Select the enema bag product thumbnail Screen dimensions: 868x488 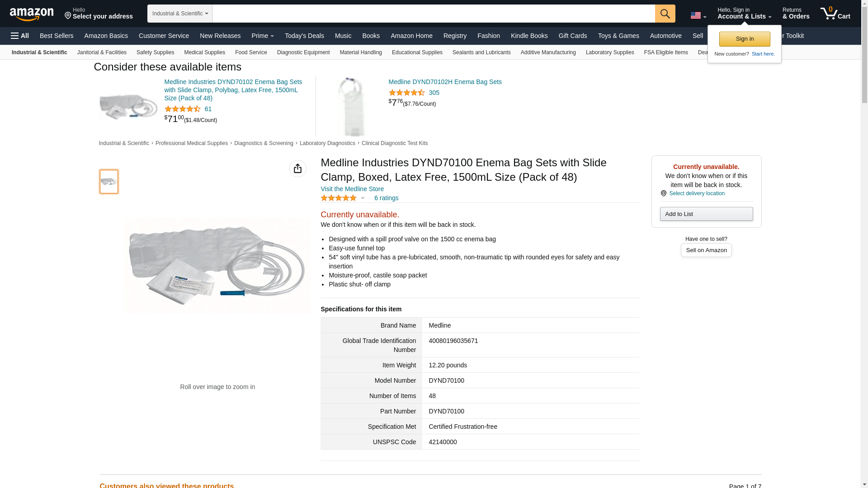click(x=109, y=182)
